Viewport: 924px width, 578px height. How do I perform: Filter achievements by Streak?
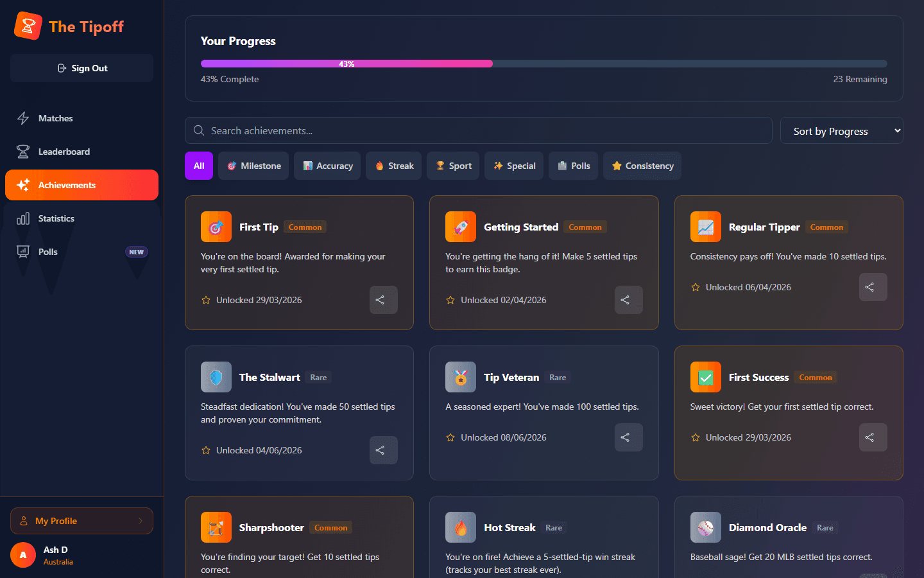[x=394, y=166]
